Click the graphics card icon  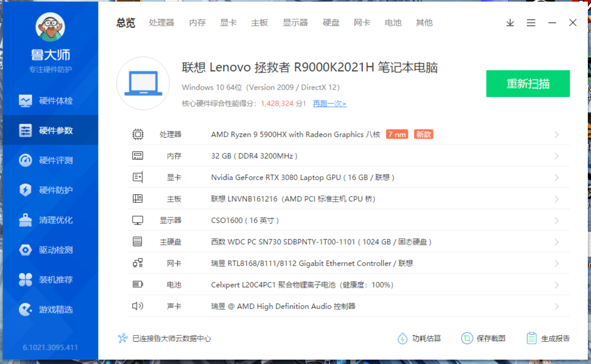[138, 177]
